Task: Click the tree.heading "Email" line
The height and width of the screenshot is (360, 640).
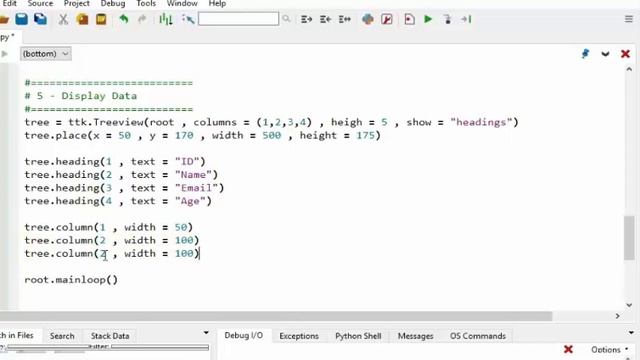Action: 124,188
